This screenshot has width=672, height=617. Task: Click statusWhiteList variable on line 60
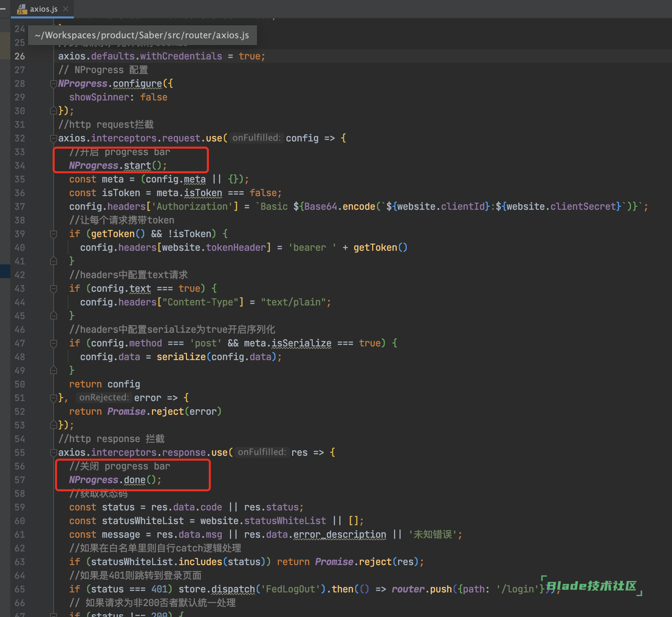coord(143,521)
